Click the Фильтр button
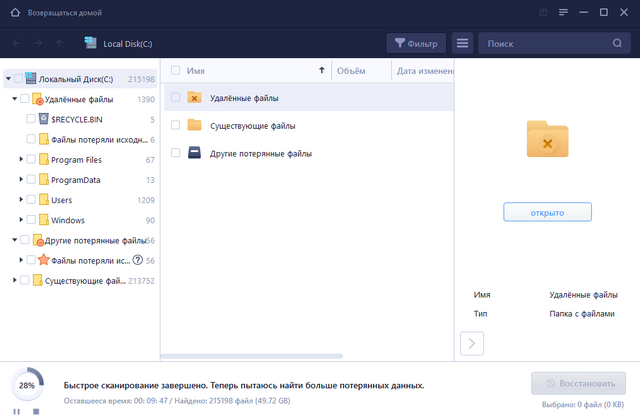This screenshot has height=420, width=640. [x=415, y=43]
